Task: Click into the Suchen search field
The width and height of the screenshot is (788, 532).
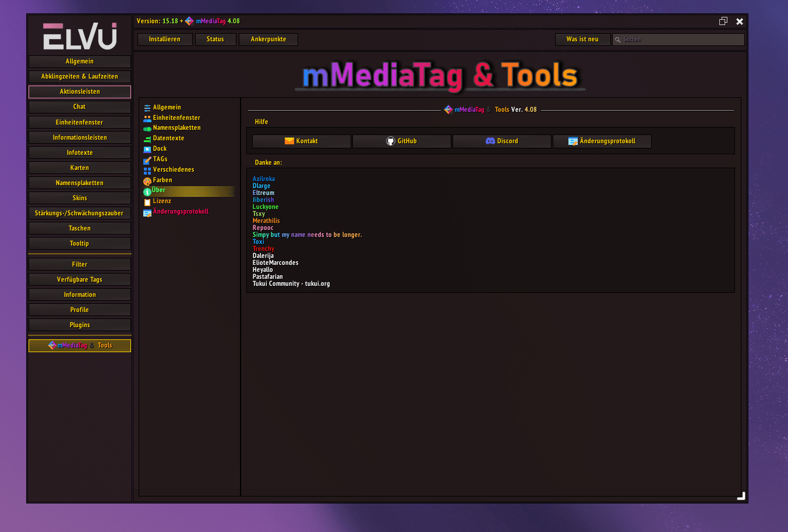Action: click(679, 40)
